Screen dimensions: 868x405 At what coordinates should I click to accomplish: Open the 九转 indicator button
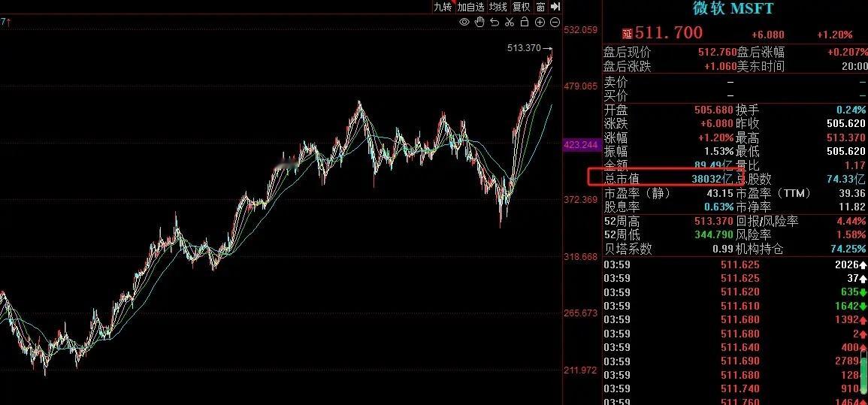[443, 7]
